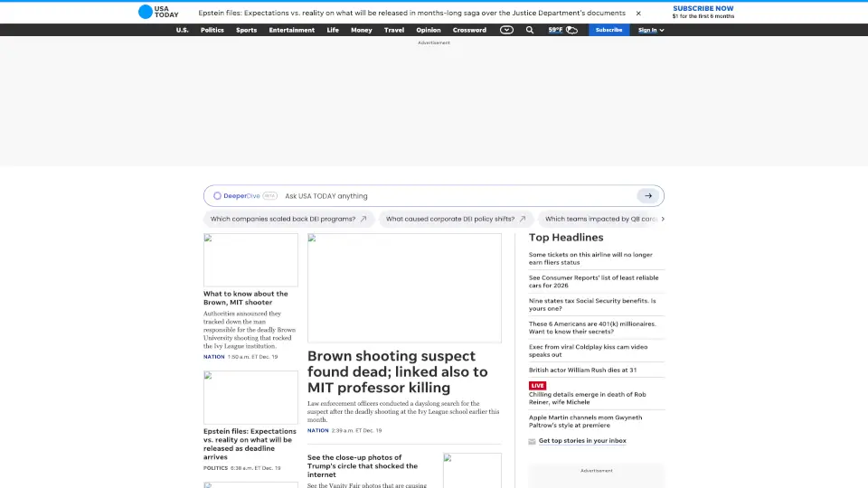The image size is (868, 488).
Task: Open the Brown shooting suspect found dead headline
Action: (x=397, y=371)
